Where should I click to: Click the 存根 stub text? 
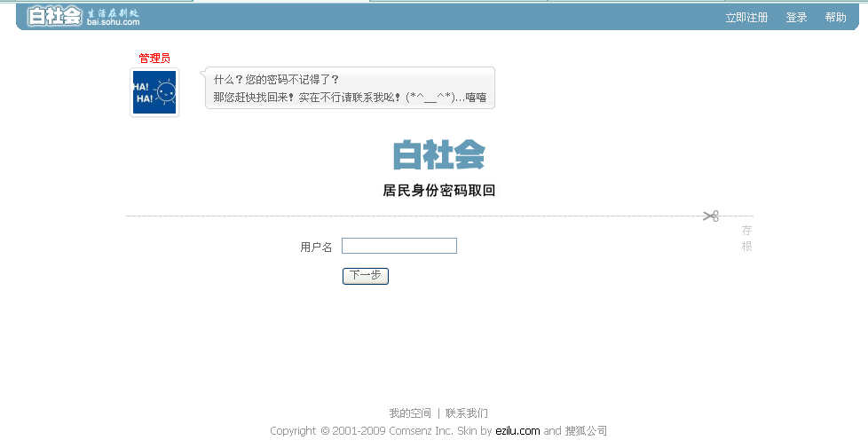pos(746,239)
